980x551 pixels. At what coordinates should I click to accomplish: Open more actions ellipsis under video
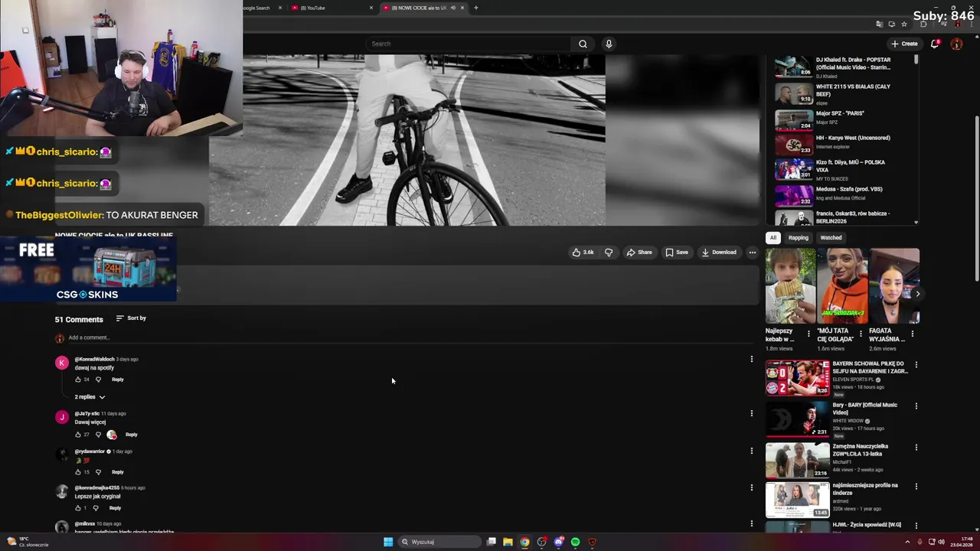[752, 252]
